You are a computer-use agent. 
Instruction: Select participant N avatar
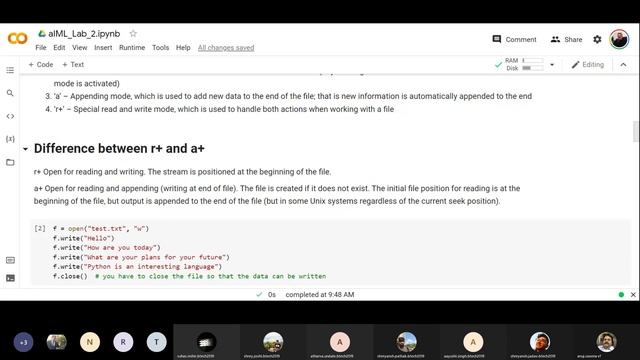(x=90, y=342)
